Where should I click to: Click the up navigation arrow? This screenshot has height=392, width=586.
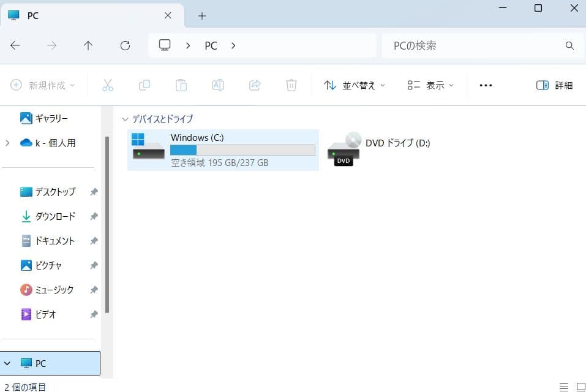pyautogui.click(x=88, y=45)
